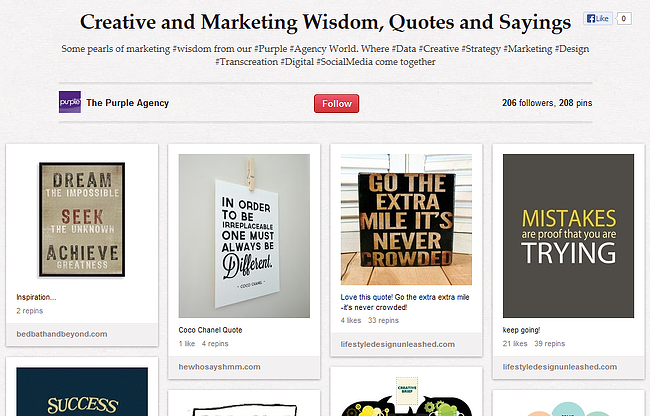The image size is (650, 416).
Task: Open the Dream Seek Achieve poster pin
Action: 81,220
